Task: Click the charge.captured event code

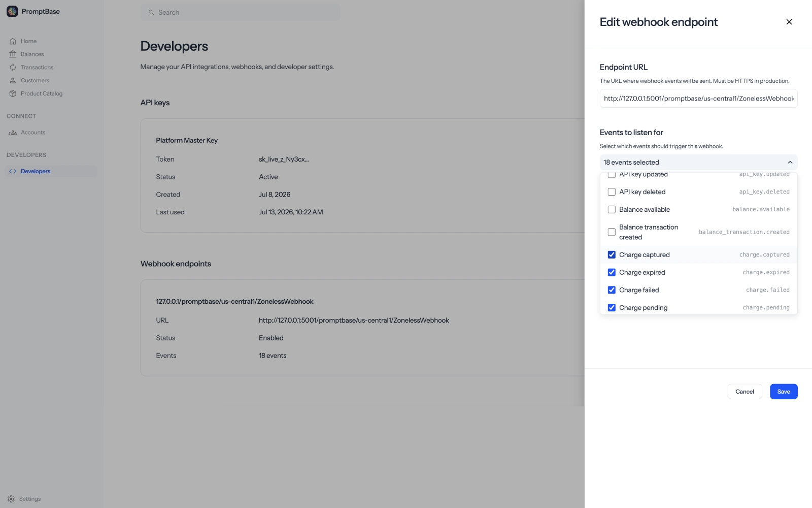Action: tap(764, 255)
